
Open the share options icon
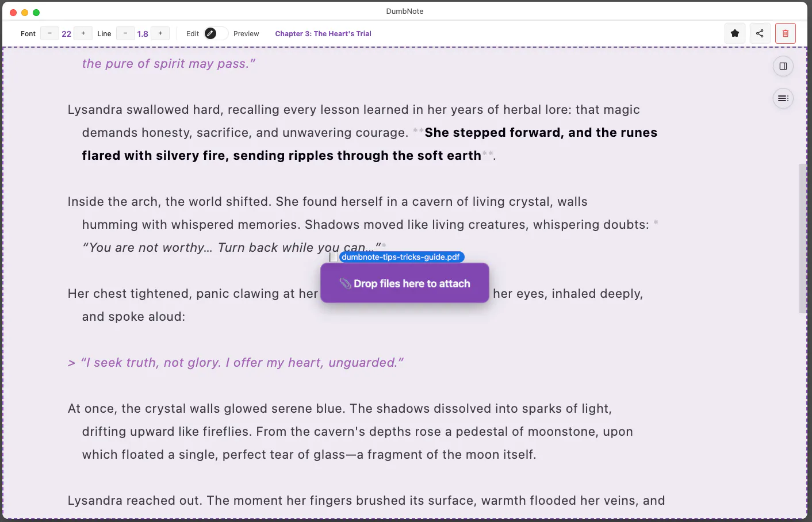pos(760,33)
